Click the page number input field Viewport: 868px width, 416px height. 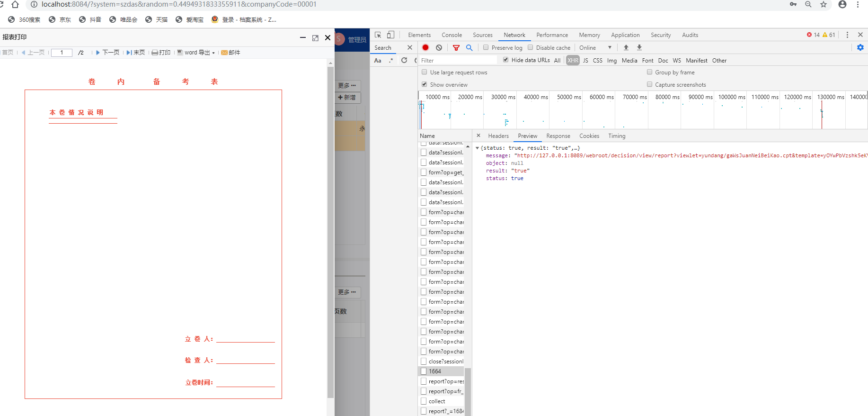[x=62, y=53]
